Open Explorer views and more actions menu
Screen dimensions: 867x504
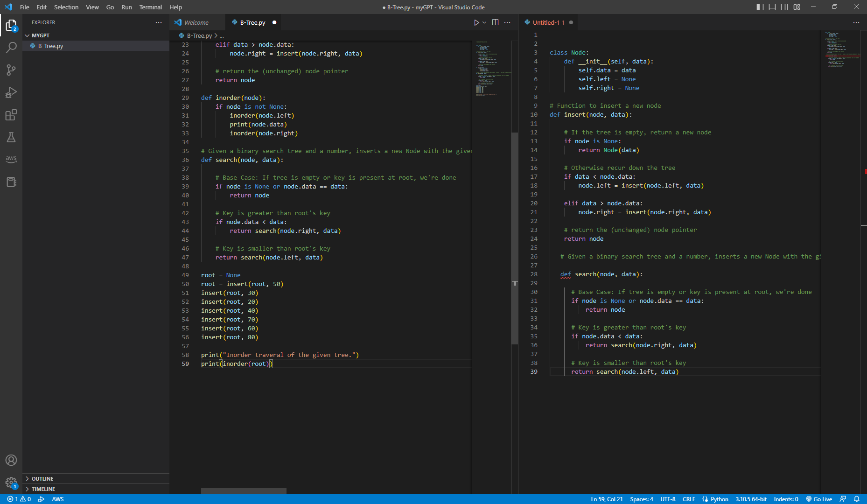coord(159,22)
